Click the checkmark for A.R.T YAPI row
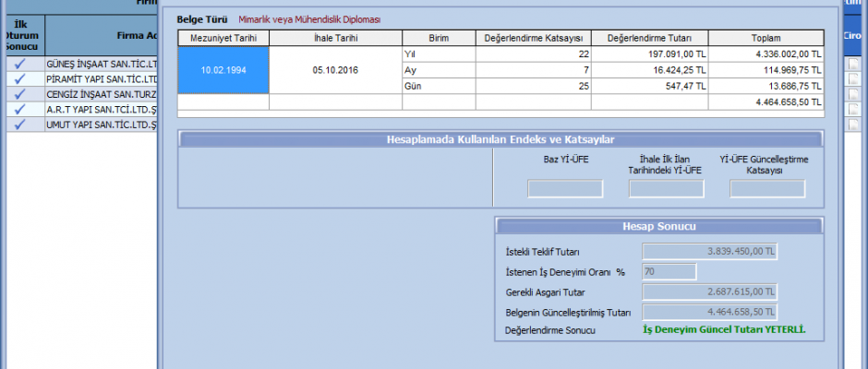This screenshot has width=868, height=369. tap(19, 109)
